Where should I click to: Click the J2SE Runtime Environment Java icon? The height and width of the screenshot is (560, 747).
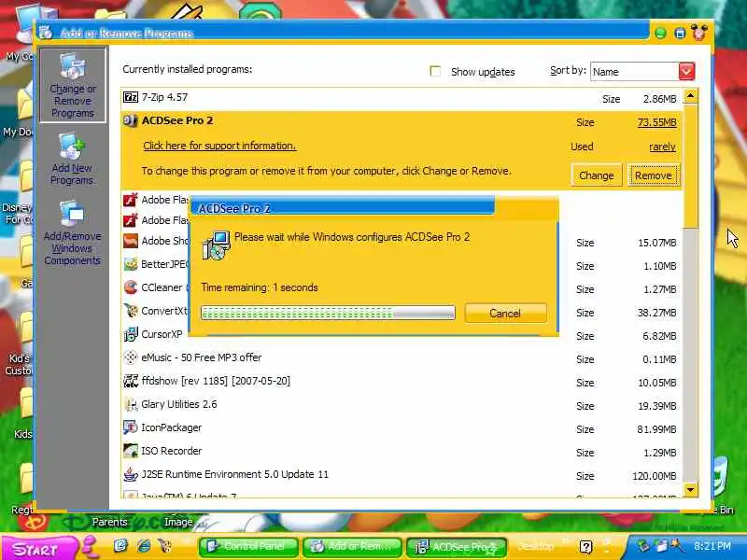[x=131, y=474]
